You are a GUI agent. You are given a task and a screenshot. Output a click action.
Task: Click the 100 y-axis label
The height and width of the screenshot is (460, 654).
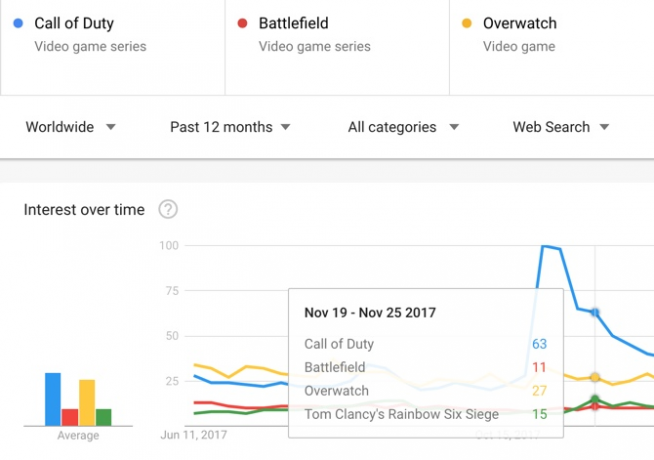(169, 245)
